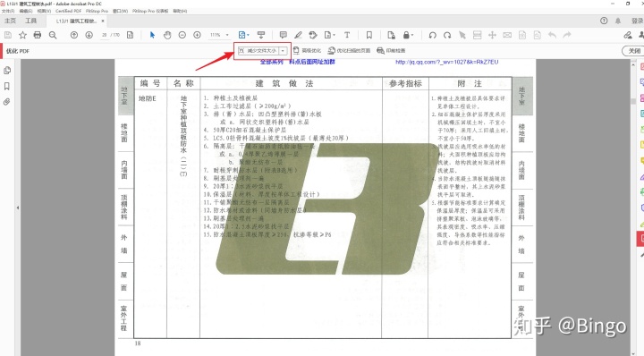Click the Redo arrow icon
The height and width of the screenshot is (356, 644).
(567, 35)
